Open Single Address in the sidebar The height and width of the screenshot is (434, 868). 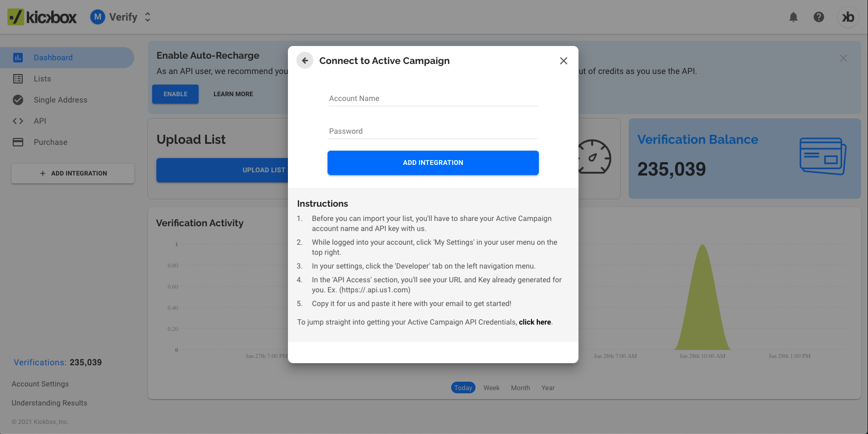pos(67,100)
